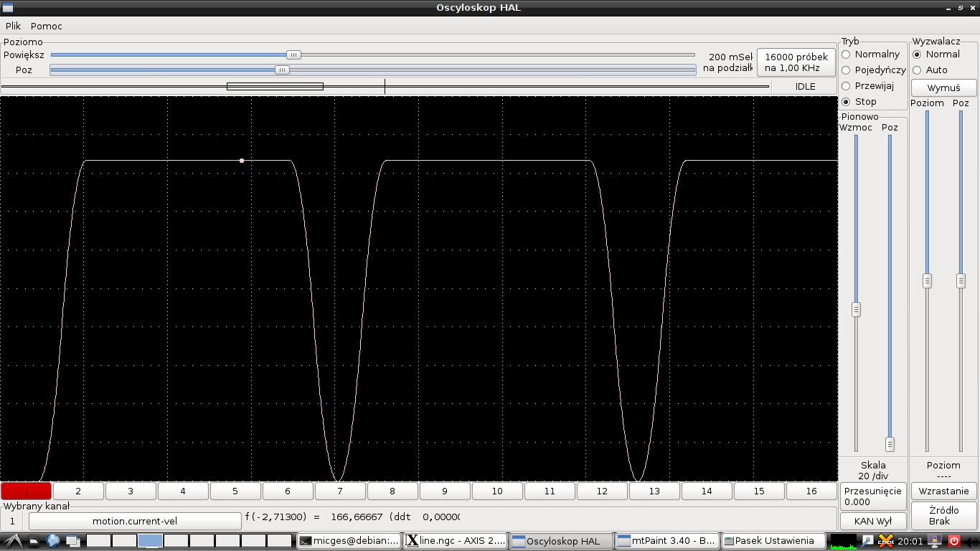The height and width of the screenshot is (551, 980).
Task: Switch to mtPaint 3.40 taskbar window
Action: (667, 541)
